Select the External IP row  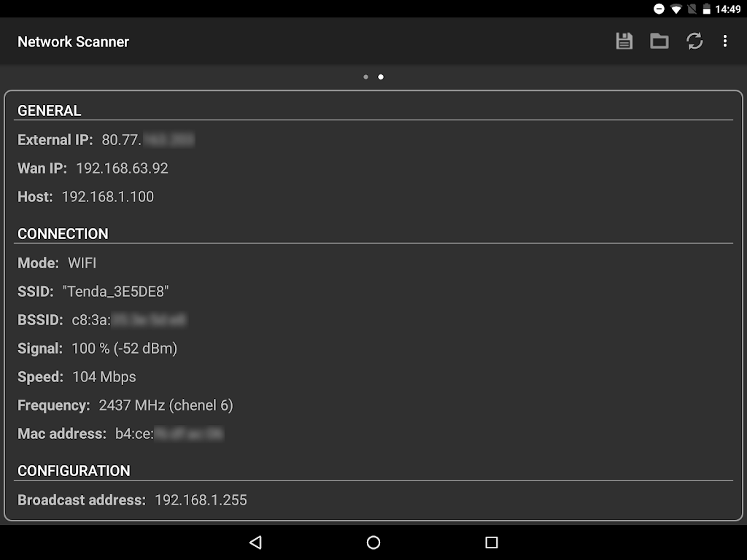(106, 139)
